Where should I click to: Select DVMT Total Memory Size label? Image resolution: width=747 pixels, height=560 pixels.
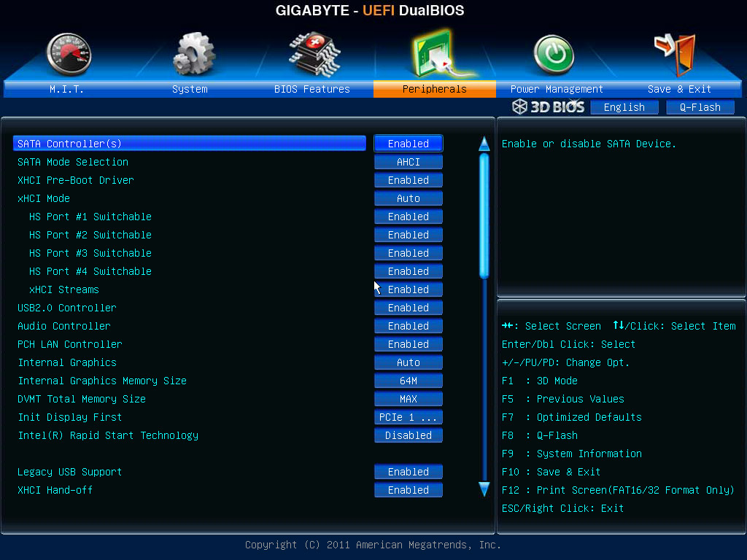coord(82,399)
